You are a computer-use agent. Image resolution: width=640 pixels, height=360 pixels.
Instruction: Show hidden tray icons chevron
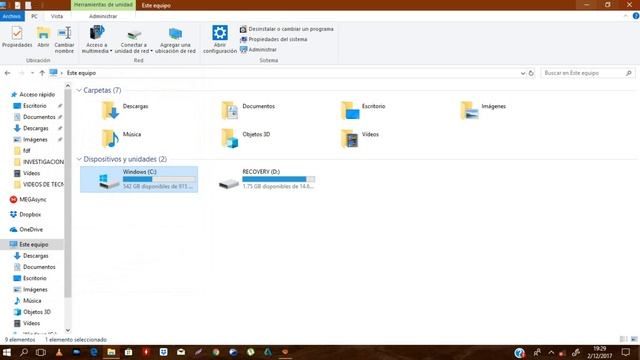tap(551, 352)
